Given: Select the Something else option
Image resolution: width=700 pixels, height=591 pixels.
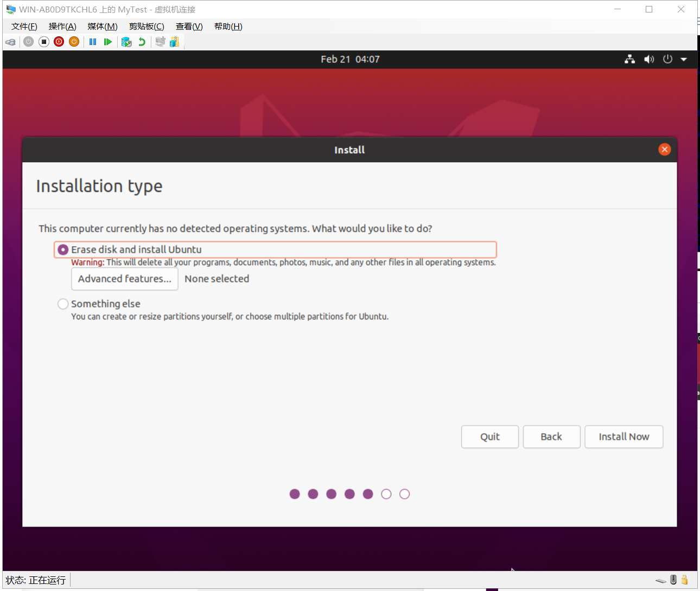Looking at the screenshot, I should [x=99, y=304].
